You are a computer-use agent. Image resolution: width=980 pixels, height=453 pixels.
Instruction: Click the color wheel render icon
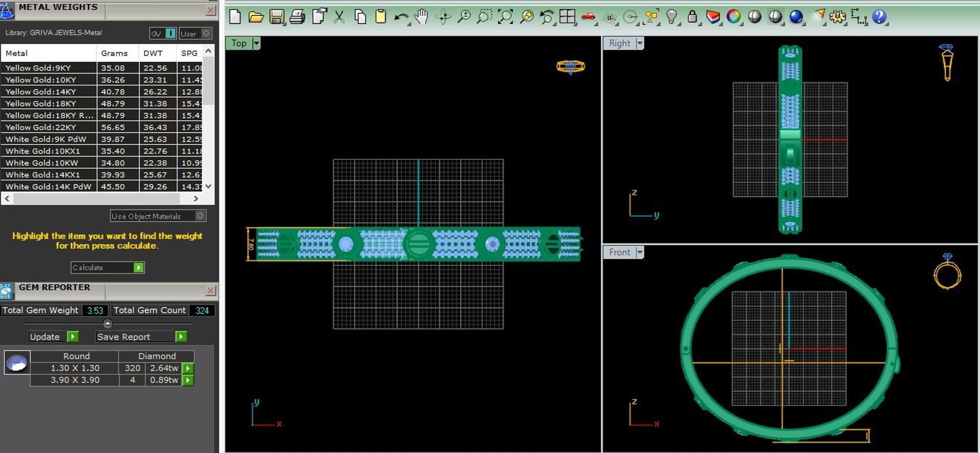click(x=733, y=17)
